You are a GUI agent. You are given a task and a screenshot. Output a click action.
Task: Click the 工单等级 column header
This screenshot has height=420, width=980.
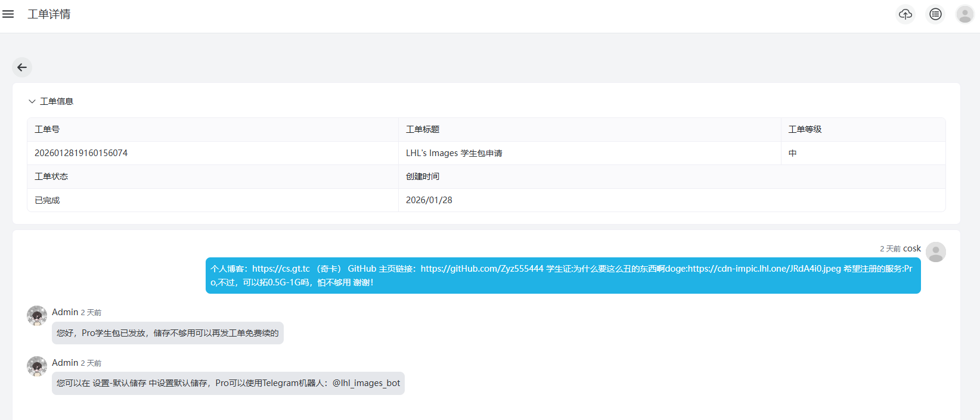[805, 129]
